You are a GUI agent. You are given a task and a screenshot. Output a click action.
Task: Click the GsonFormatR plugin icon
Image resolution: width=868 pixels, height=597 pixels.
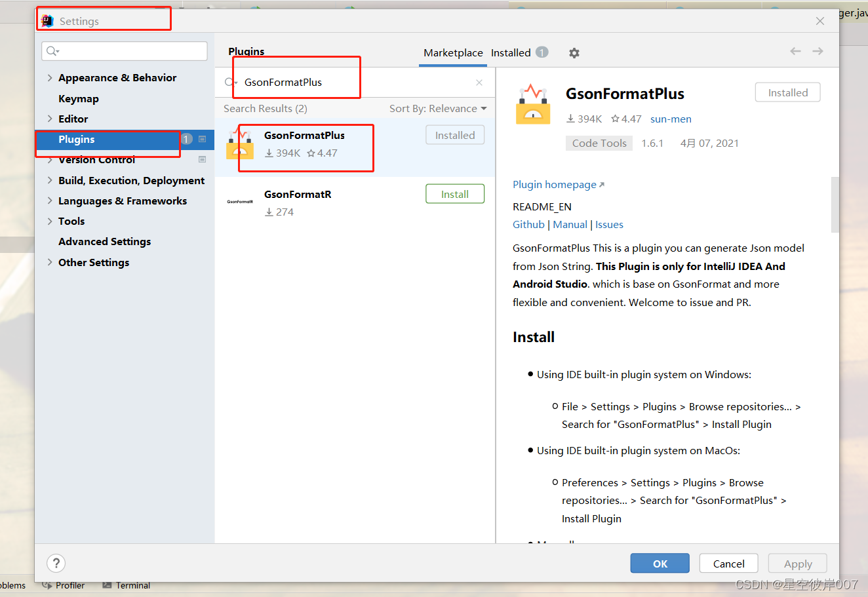240,202
